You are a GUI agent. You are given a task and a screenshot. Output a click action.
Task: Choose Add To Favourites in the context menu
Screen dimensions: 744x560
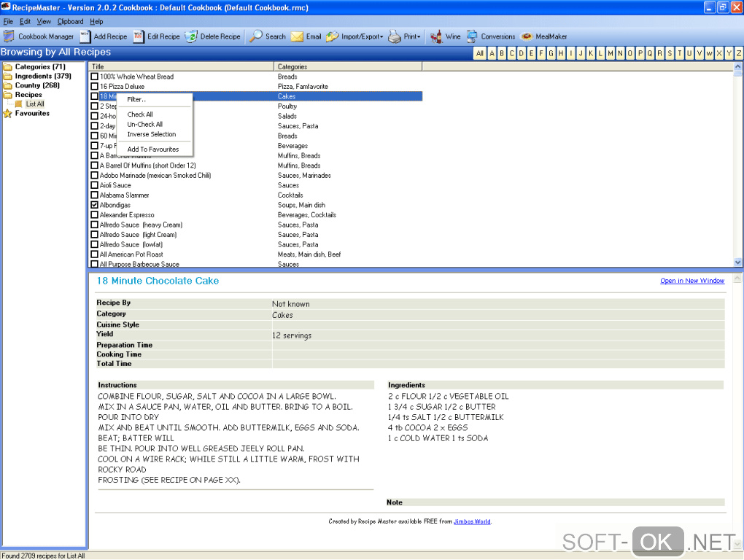click(155, 149)
